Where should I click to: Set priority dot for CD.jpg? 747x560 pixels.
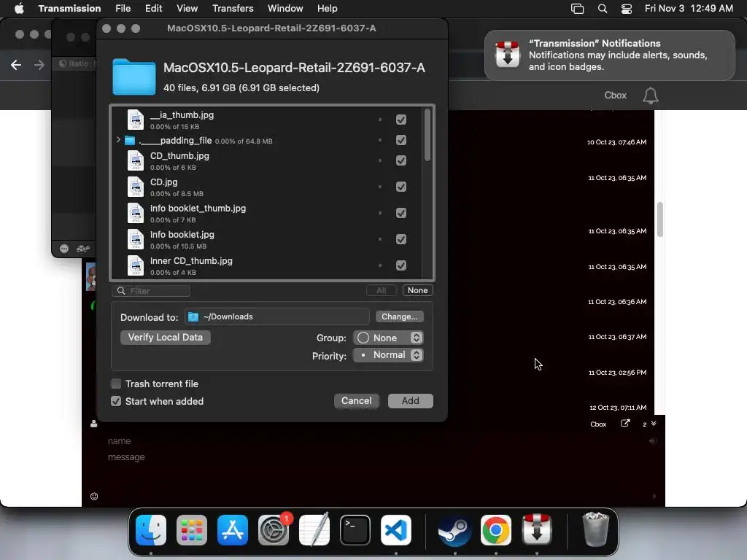pyautogui.click(x=379, y=187)
